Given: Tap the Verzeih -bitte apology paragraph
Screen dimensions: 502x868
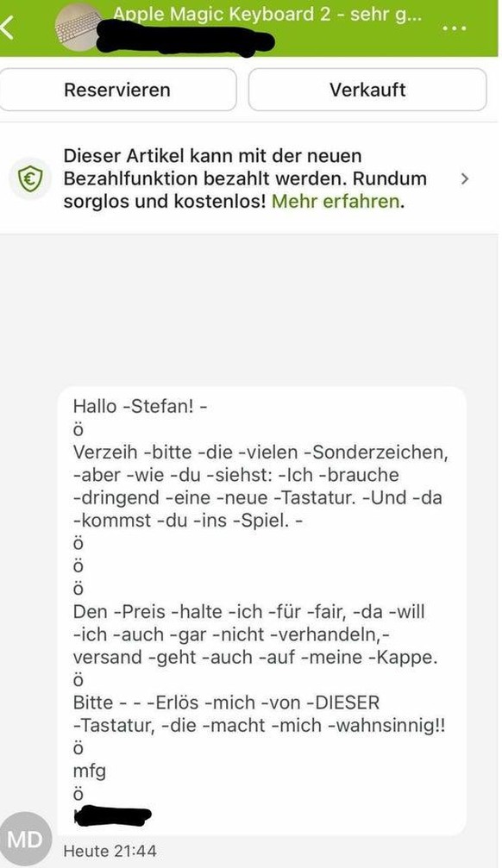Looking at the screenshot, I should [x=260, y=487].
